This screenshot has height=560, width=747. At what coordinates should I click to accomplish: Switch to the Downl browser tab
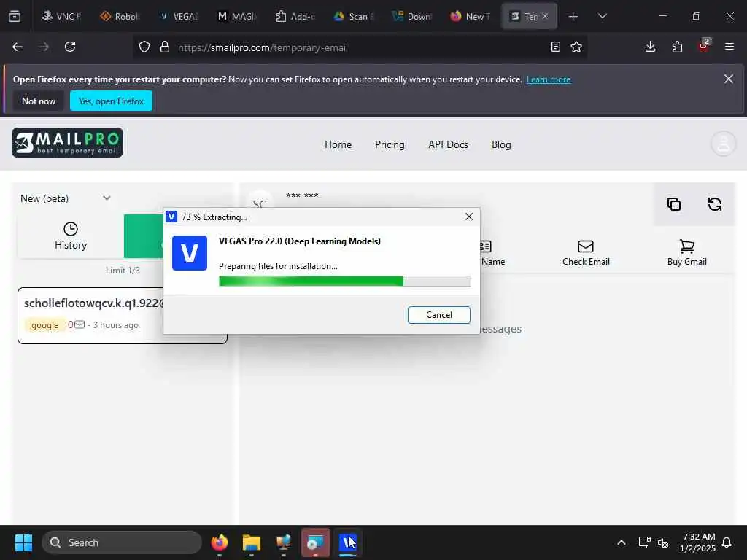pos(413,17)
